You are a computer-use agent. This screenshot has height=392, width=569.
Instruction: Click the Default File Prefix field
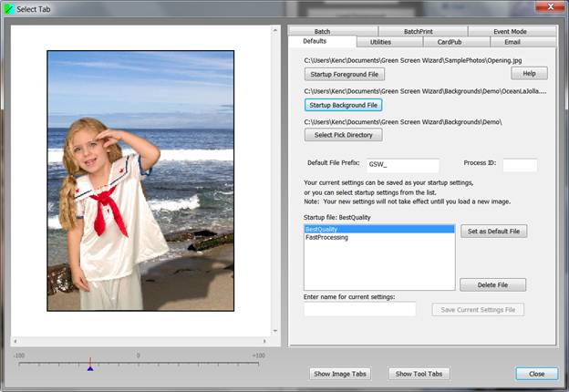(x=402, y=165)
